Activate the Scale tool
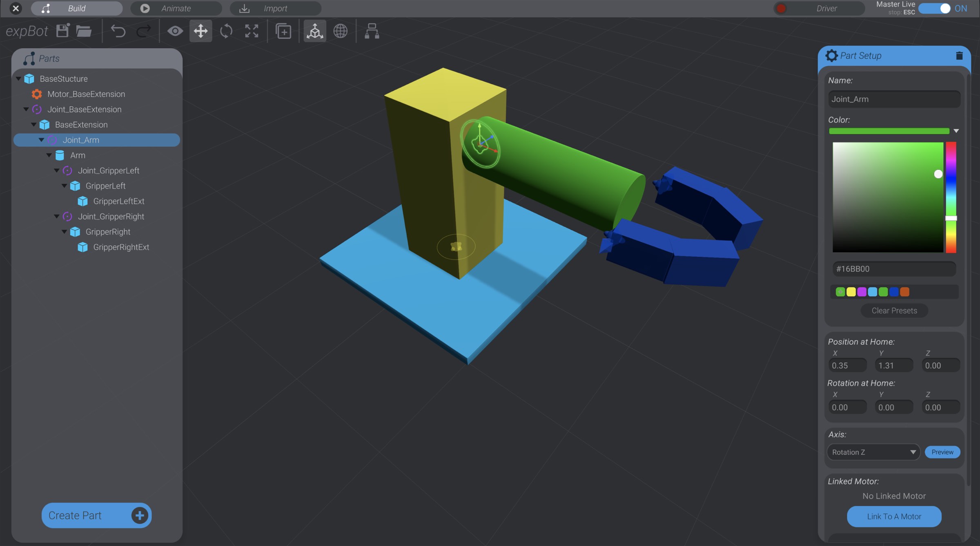This screenshot has height=546, width=980. pos(251,31)
